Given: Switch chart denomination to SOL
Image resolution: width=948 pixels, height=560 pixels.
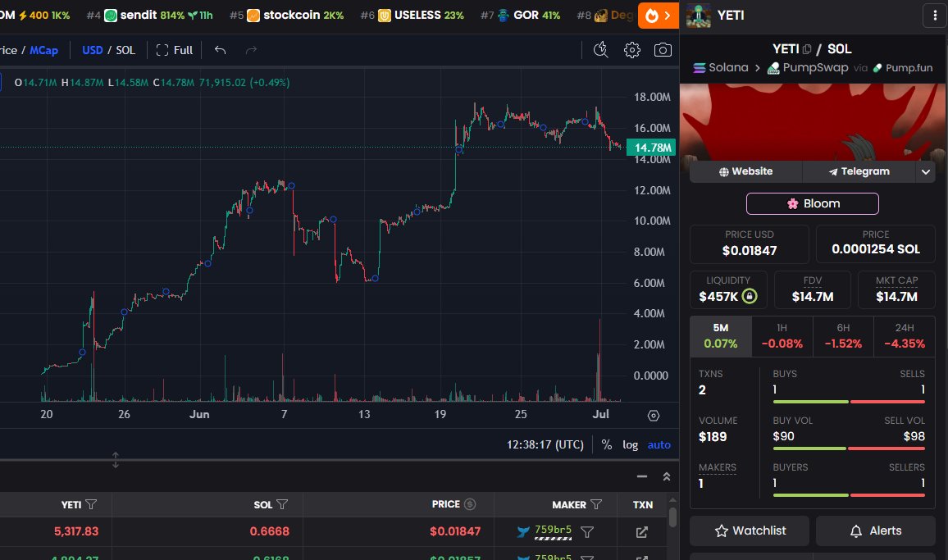Looking at the screenshot, I should tap(125, 50).
